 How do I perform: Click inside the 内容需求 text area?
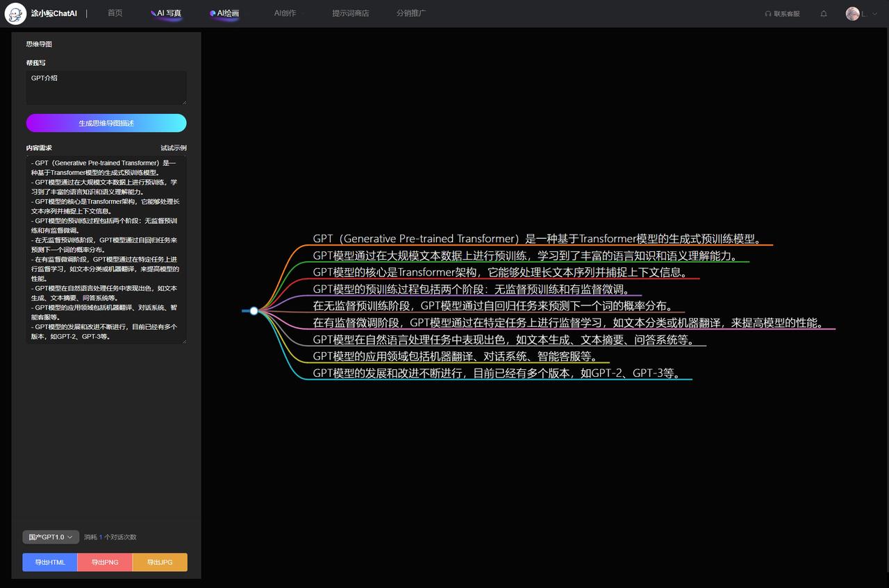106,250
